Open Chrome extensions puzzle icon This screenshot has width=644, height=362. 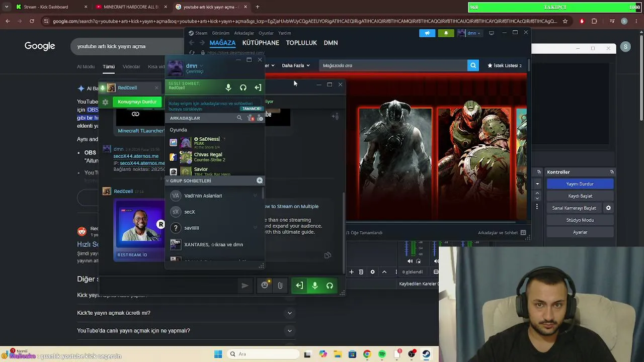tap(594, 21)
